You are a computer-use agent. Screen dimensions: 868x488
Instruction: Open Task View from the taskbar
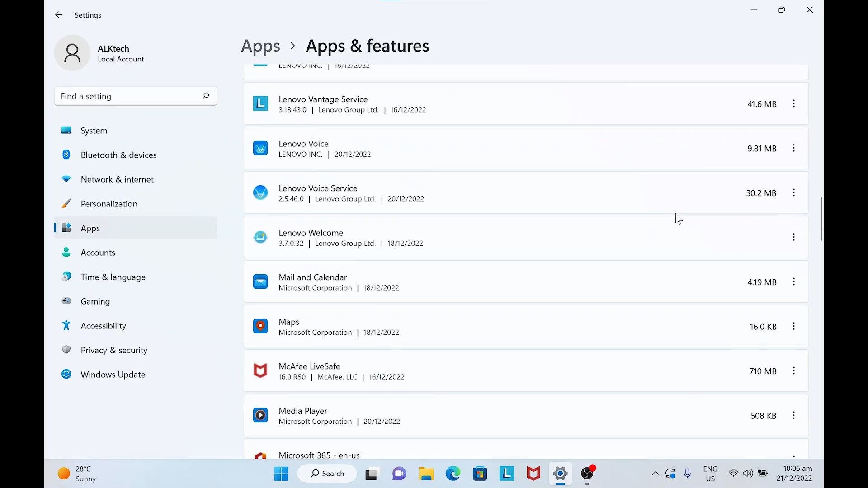(372, 474)
